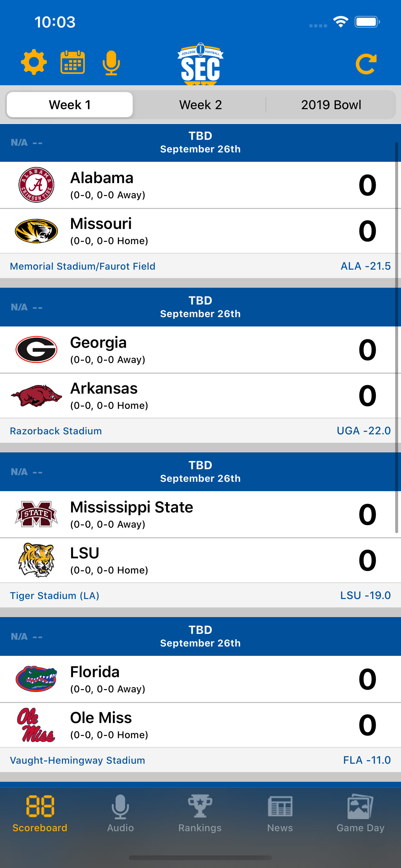This screenshot has height=868, width=401.
Task: Open the settings gear icon
Action: point(34,62)
